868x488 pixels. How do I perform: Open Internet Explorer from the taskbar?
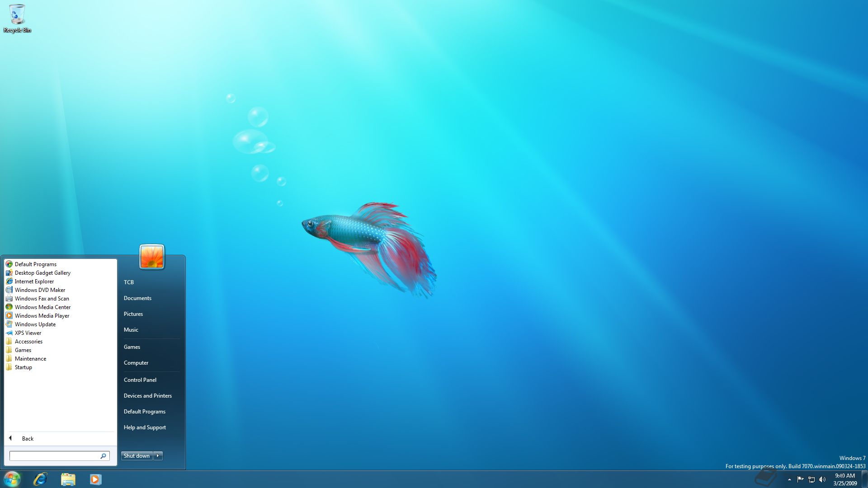click(x=40, y=479)
